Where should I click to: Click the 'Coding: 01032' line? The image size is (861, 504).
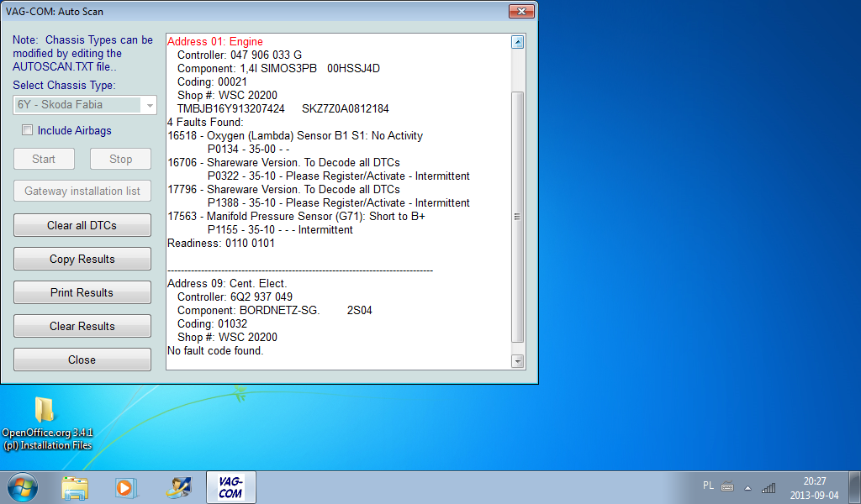pos(212,323)
